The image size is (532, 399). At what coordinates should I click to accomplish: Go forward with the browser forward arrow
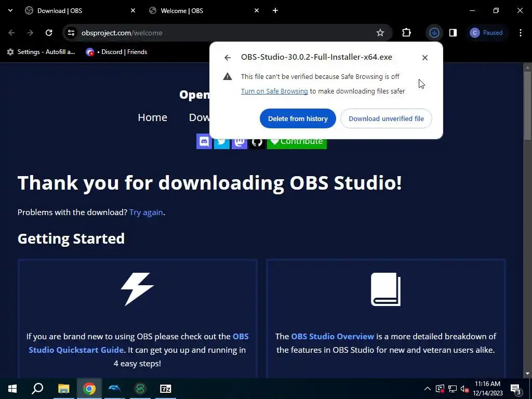tap(30, 33)
